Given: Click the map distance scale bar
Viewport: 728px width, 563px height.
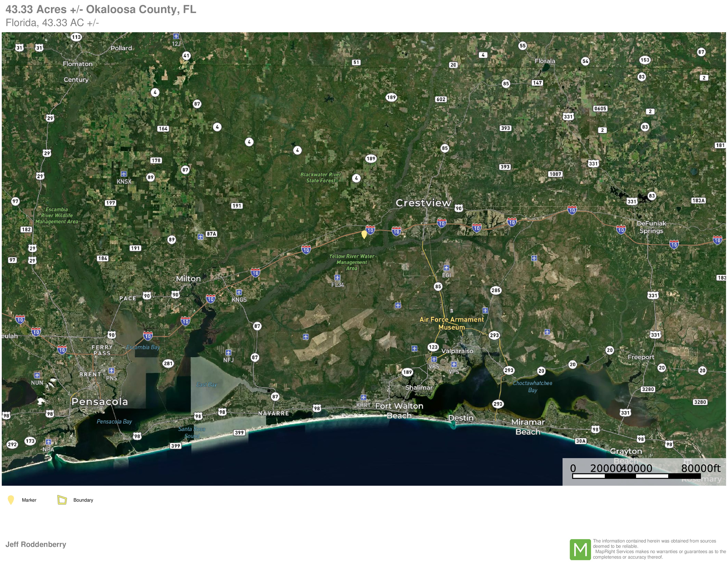Looking at the screenshot, I should 636,476.
